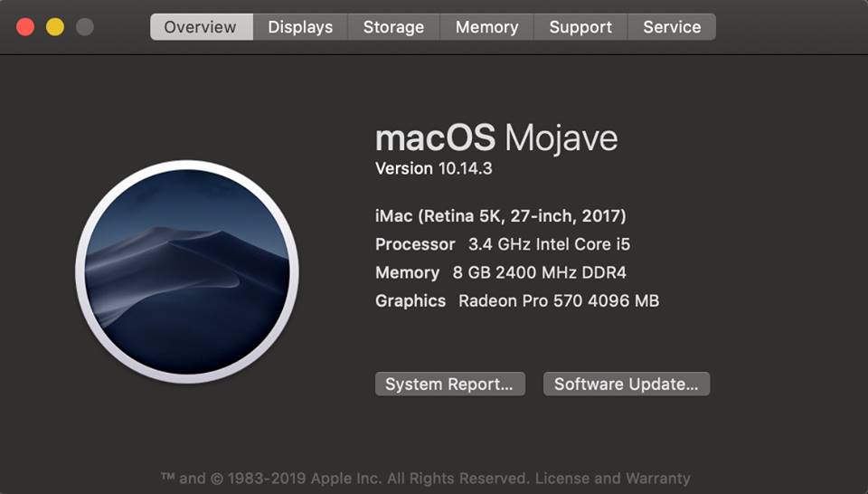Select the iMac Retina 5K model name
This screenshot has width=868, height=494.
500,216
